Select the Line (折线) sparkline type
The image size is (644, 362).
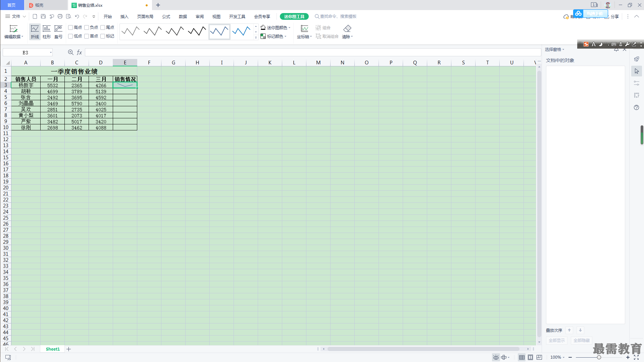click(x=35, y=32)
